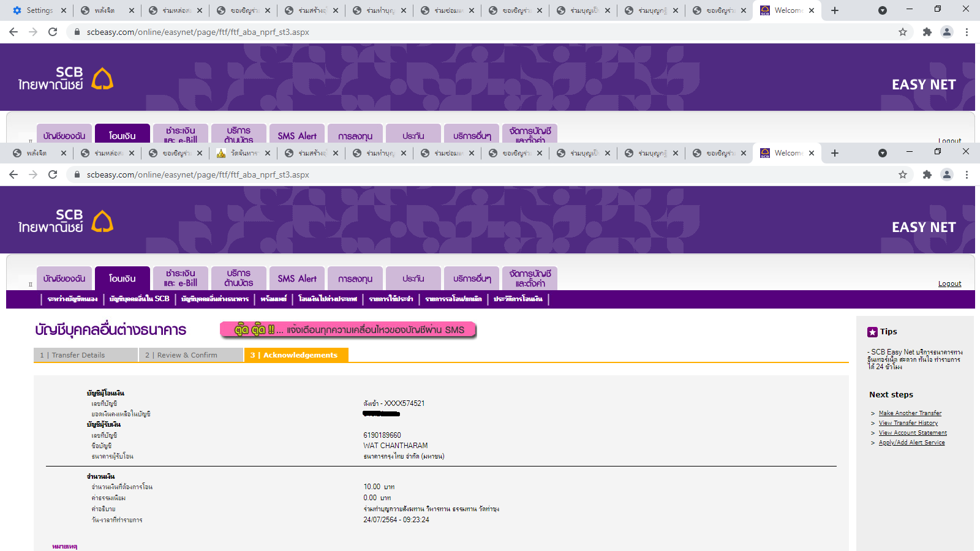Open the ประกัน tab in the lower window

tap(413, 279)
